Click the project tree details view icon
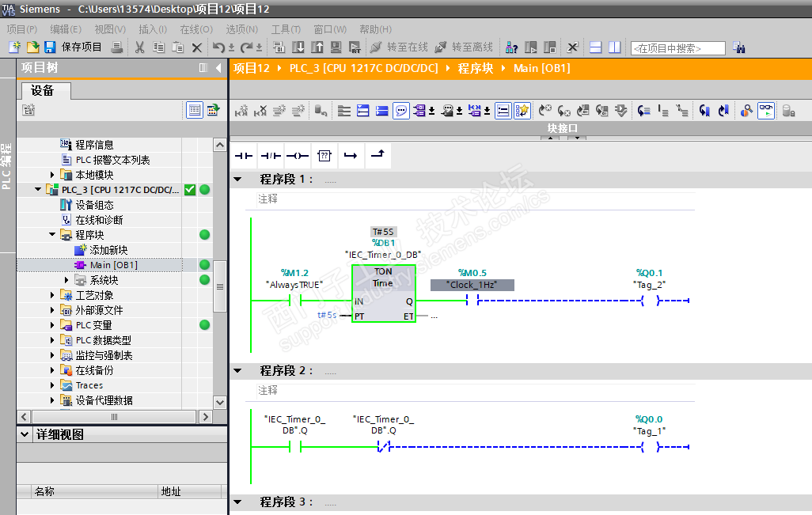The width and height of the screenshot is (812, 515). tap(194, 110)
